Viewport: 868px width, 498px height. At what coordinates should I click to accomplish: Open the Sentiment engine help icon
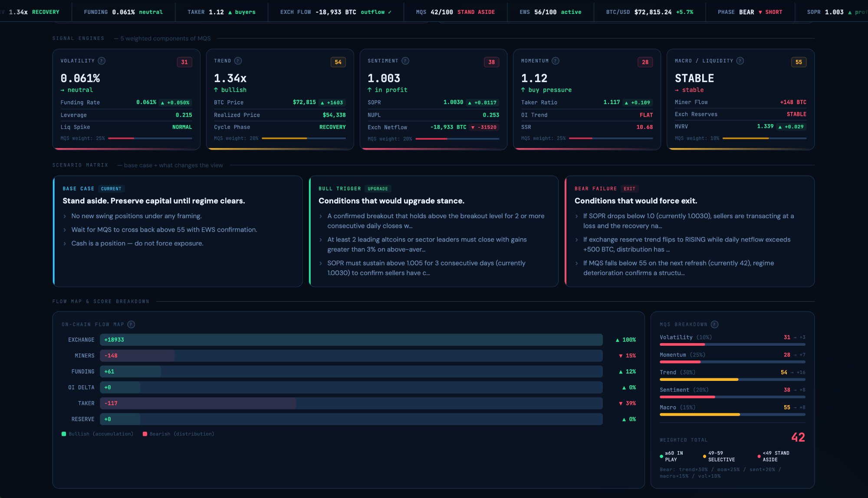(404, 61)
